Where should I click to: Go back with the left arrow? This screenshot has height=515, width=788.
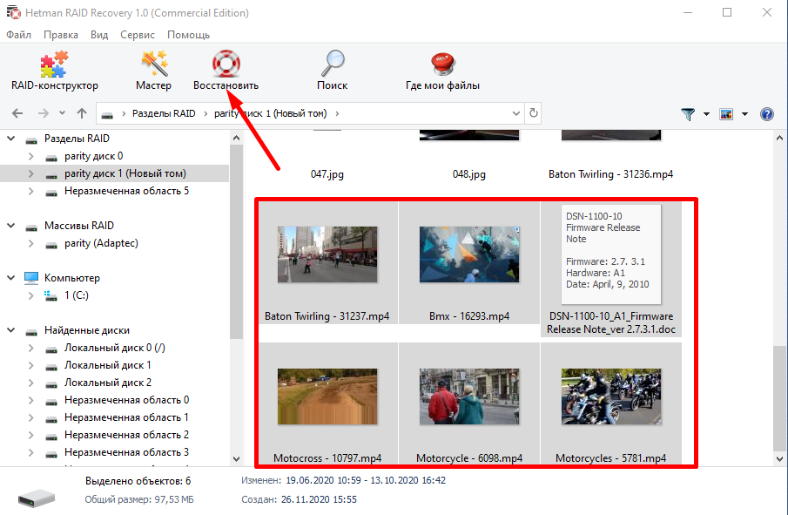click(18, 114)
